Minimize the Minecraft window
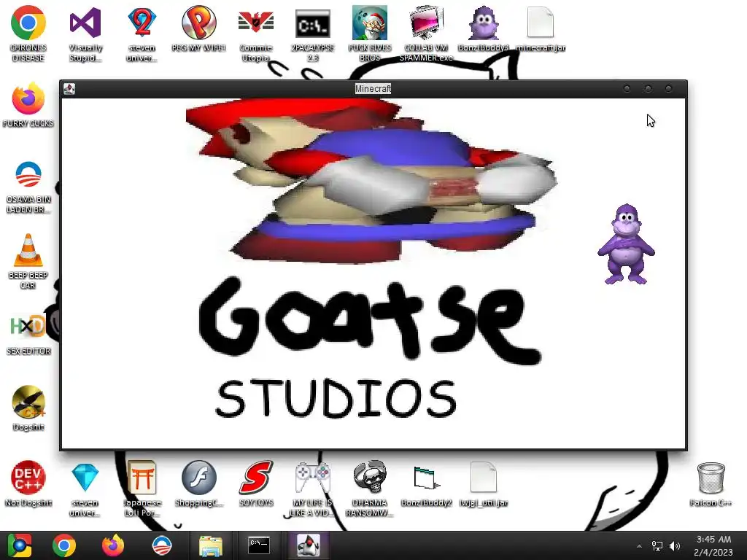 [627, 88]
